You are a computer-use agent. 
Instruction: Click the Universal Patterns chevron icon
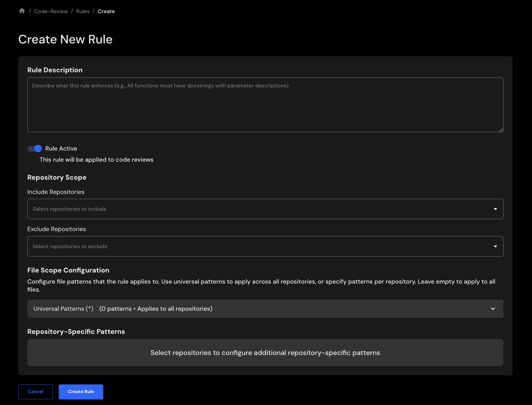[493, 309]
